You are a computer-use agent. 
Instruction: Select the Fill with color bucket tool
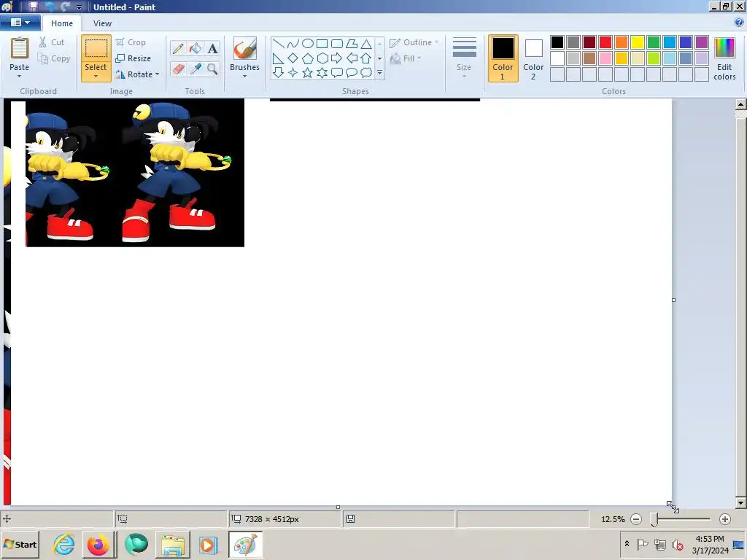(x=196, y=48)
